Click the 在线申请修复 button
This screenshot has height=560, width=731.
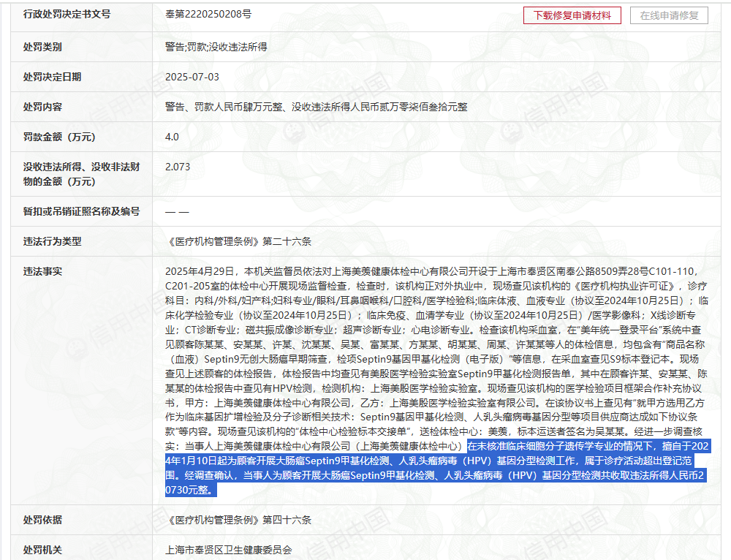pos(669,15)
